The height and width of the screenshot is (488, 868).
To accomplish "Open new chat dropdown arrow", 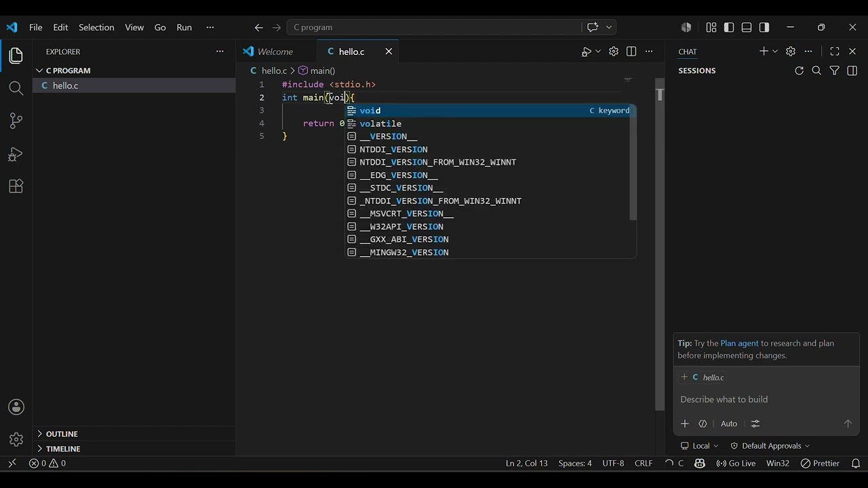I will coord(775,52).
